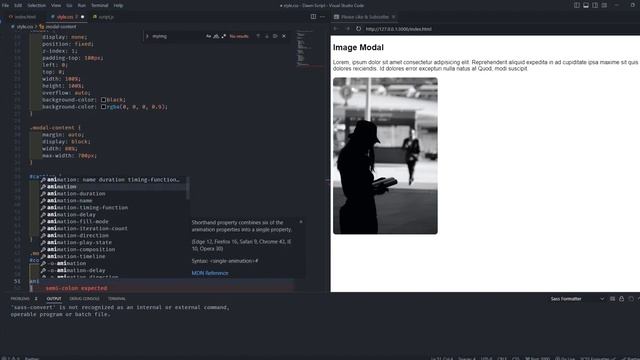Click the find input containing 'myimg'
640x360 pixels.
click(178, 36)
